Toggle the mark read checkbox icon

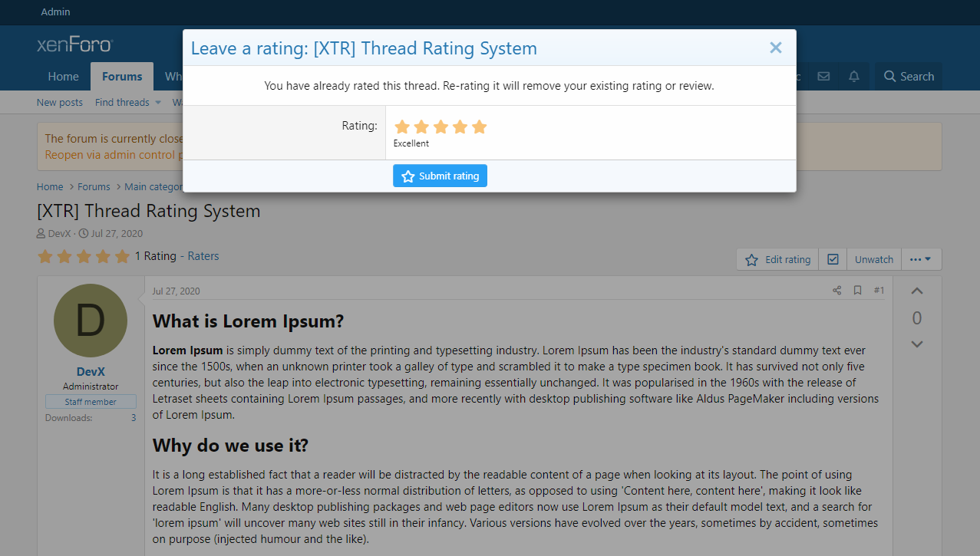click(833, 260)
